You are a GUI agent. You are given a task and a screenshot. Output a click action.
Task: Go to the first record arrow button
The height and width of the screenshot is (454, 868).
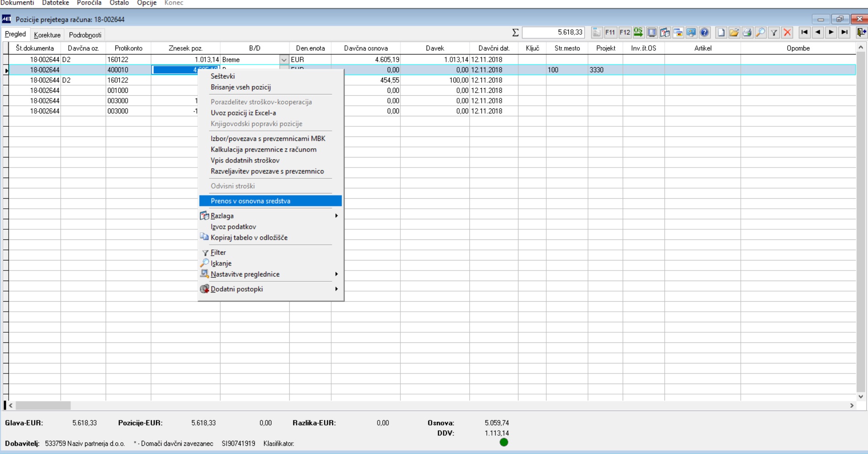pos(804,32)
